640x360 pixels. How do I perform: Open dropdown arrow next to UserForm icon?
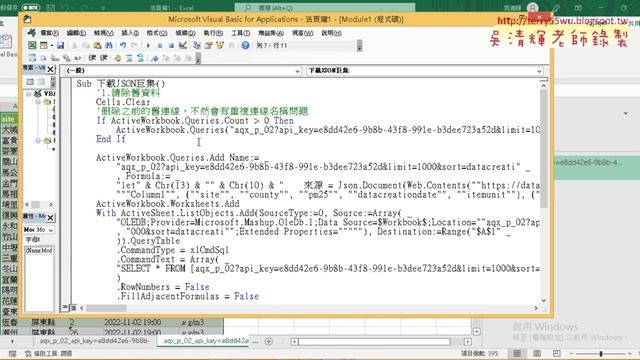click(52, 45)
